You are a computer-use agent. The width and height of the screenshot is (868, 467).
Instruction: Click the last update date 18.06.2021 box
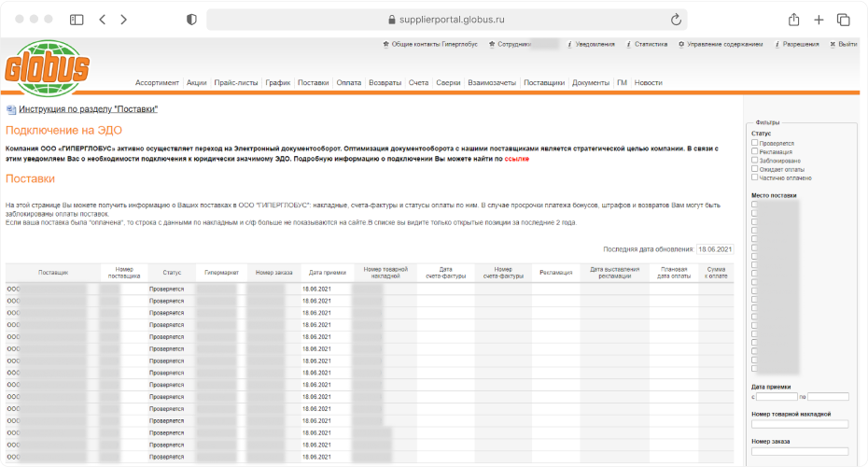[715, 249]
